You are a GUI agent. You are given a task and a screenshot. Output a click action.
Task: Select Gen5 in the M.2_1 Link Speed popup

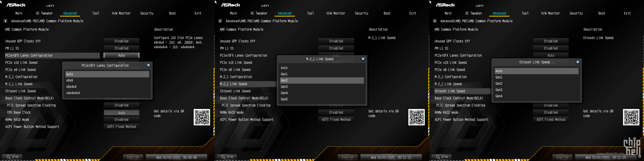pos(322,99)
